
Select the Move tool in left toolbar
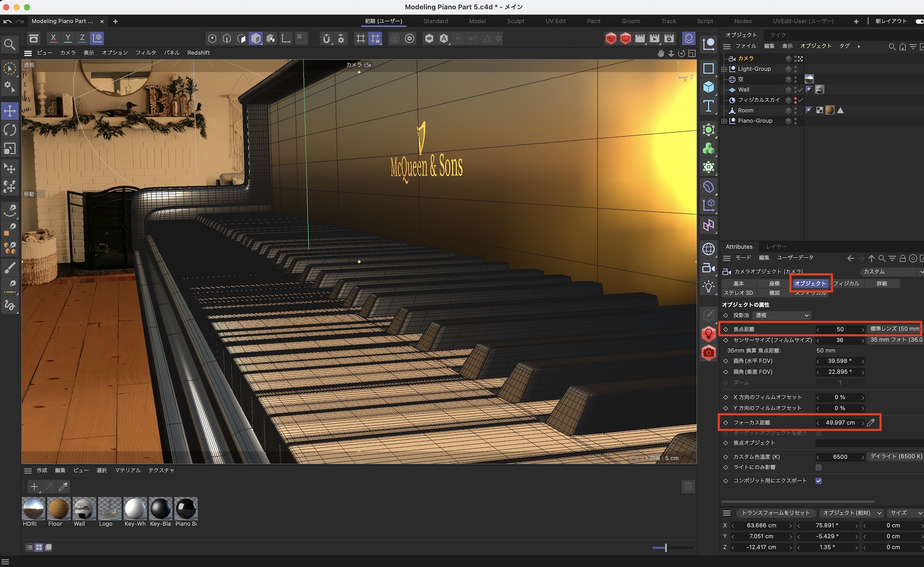tap(10, 111)
